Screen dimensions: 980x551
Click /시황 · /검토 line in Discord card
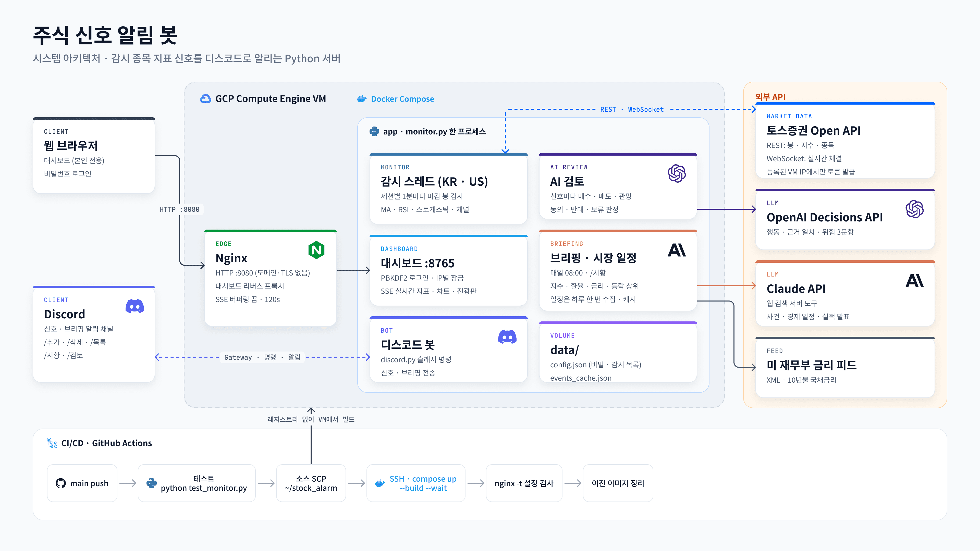(63, 356)
